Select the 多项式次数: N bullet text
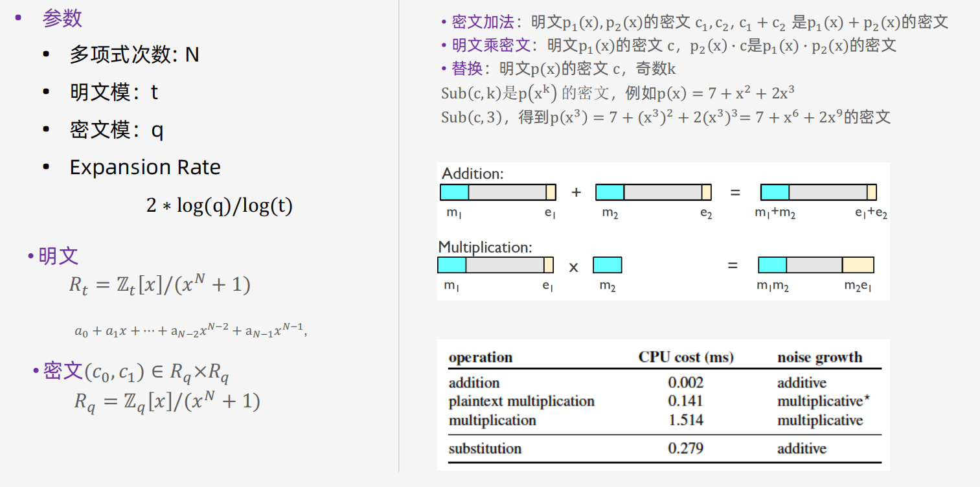Viewport: 980px width, 487px height. [x=134, y=55]
